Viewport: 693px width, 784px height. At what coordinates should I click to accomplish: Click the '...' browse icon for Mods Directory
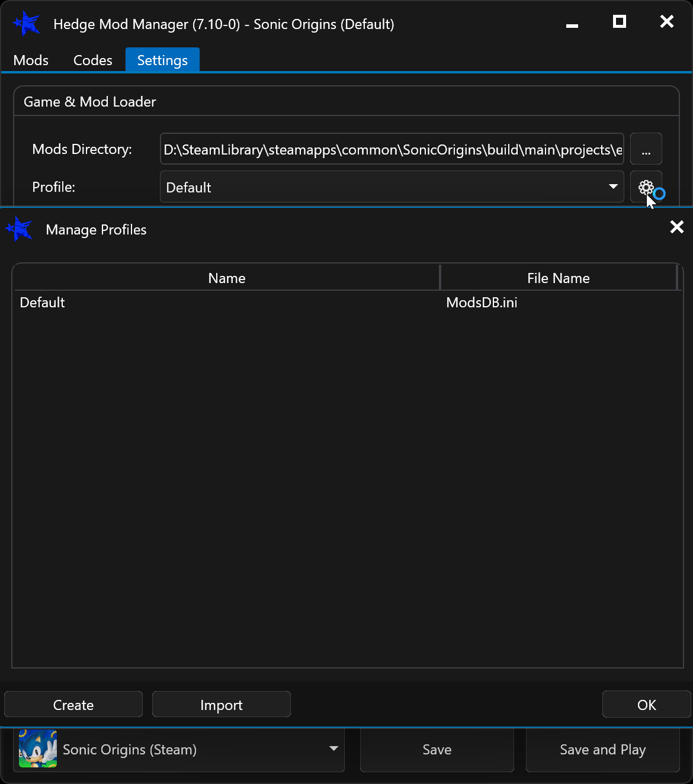(646, 149)
